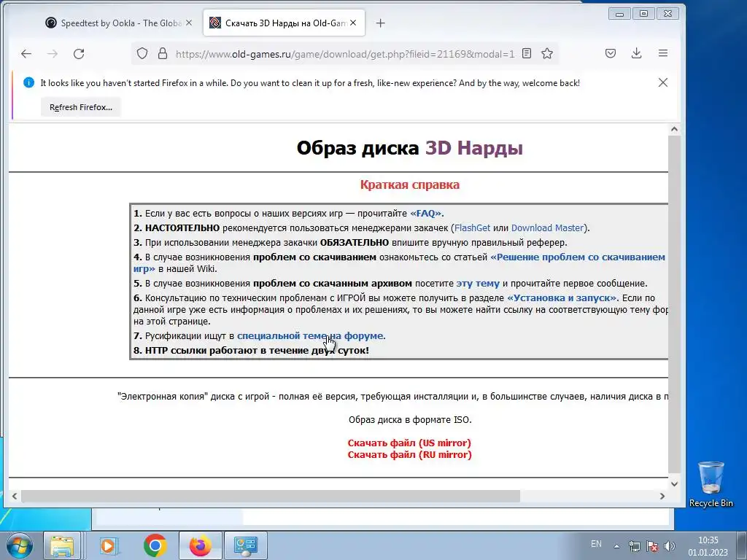Click the Refresh Firefox... button

pos(81,107)
